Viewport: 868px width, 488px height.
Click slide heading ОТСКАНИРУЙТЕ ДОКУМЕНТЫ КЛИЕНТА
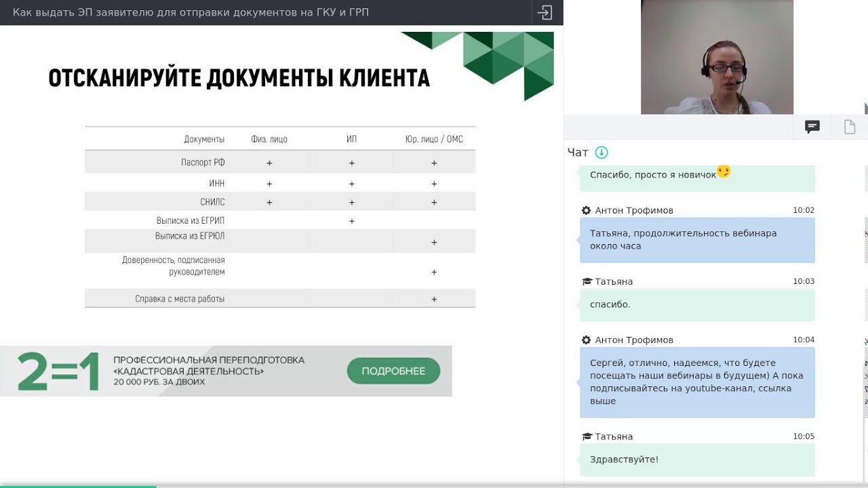tap(239, 78)
